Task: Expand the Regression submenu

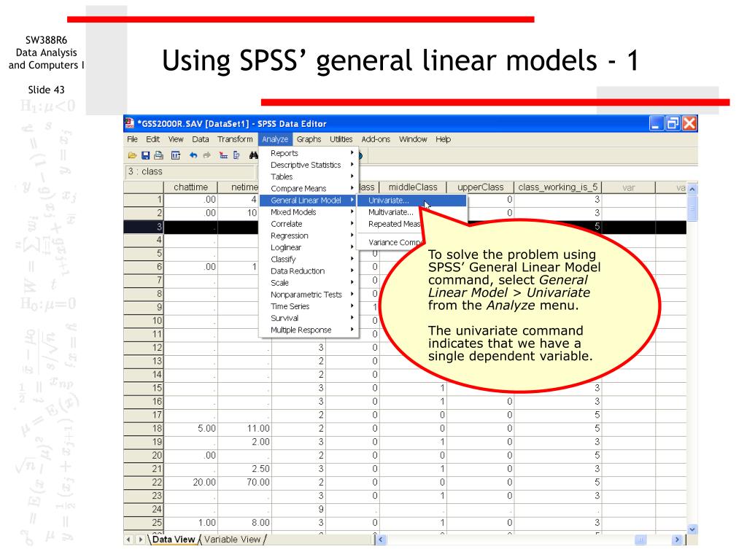Action: coord(309,236)
